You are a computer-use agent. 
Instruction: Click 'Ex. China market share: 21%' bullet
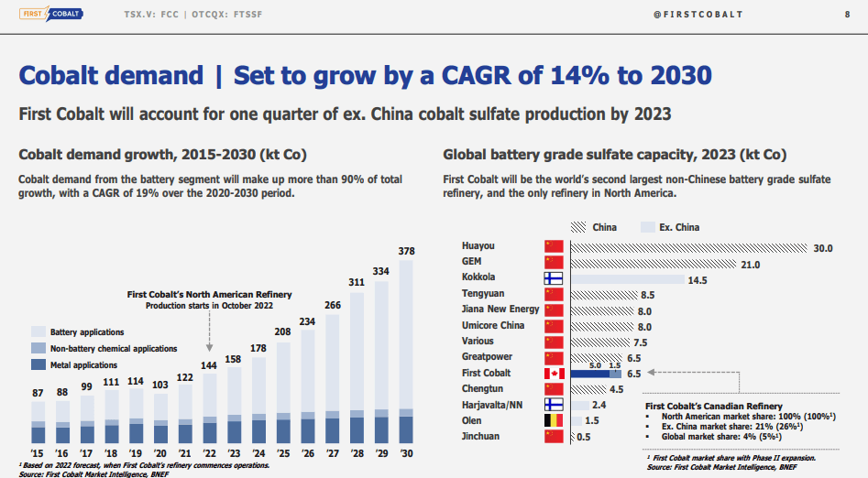pyautogui.click(x=732, y=427)
